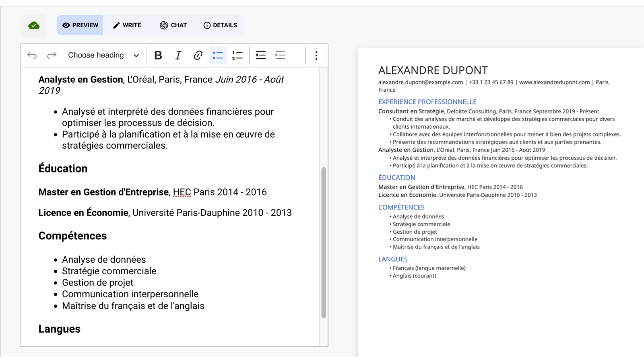Image resolution: width=644 pixels, height=362 pixels.
Task: Click Master en Gestion d'Entreprise in preview
Action: [421, 187]
